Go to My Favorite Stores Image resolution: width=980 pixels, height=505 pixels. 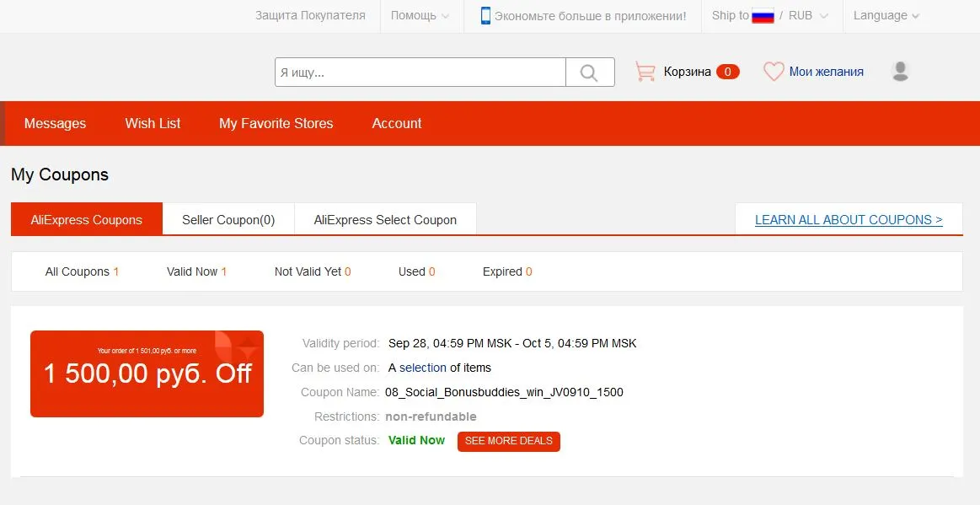276,124
